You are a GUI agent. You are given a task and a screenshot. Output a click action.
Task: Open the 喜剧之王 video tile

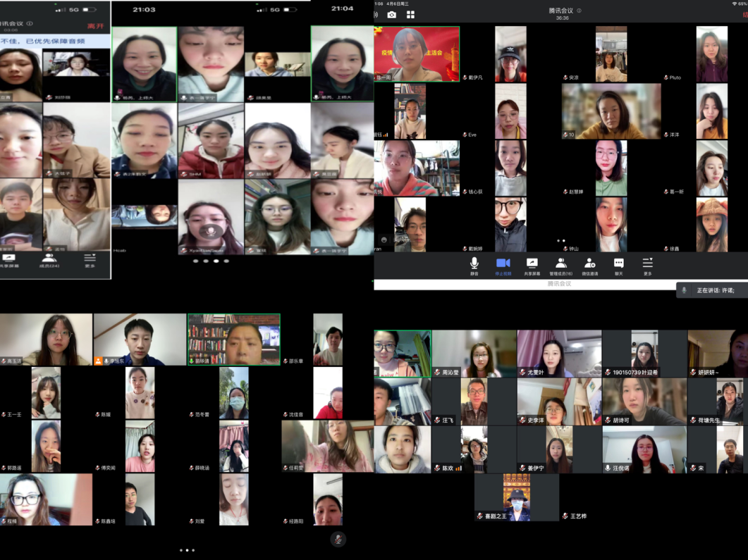[517, 497]
